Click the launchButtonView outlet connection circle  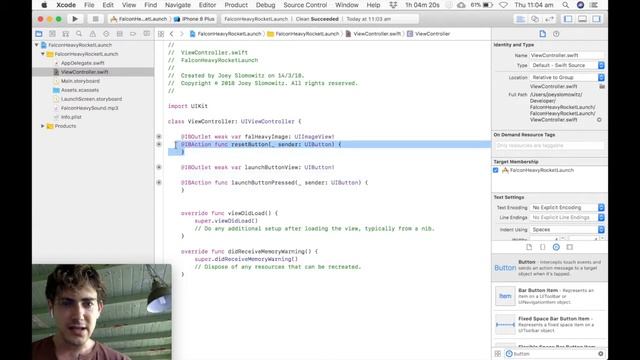[159, 167]
